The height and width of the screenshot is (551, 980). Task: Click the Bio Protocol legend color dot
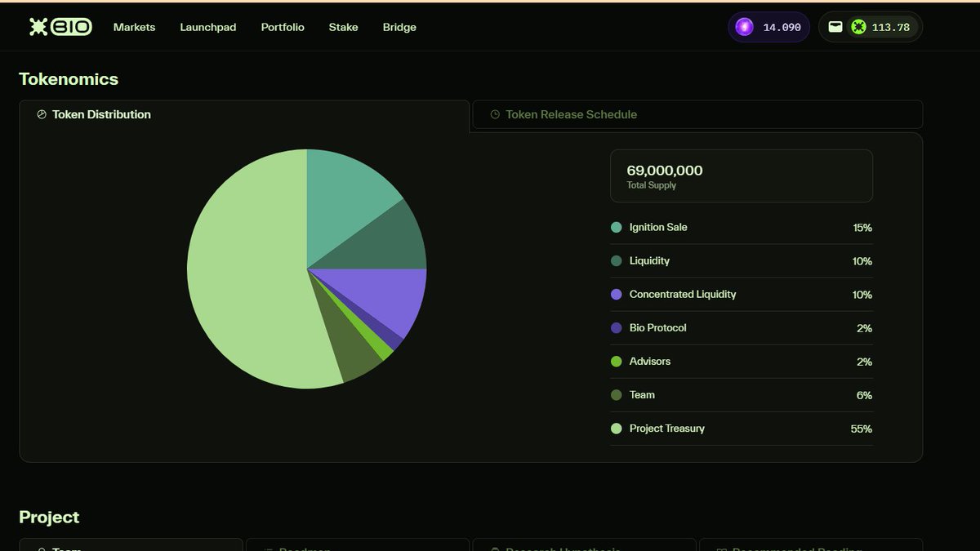(x=617, y=328)
